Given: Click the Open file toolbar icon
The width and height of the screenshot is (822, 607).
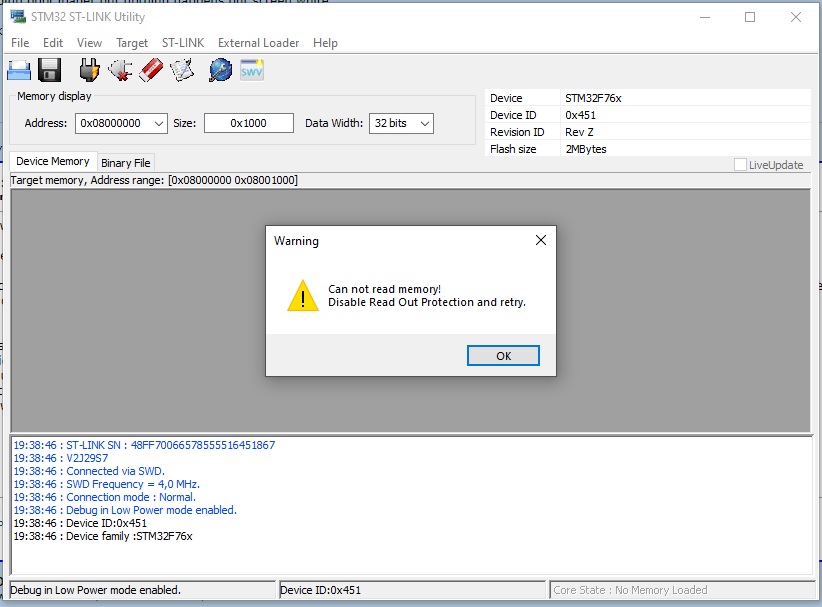Looking at the screenshot, I should tap(19, 70).
